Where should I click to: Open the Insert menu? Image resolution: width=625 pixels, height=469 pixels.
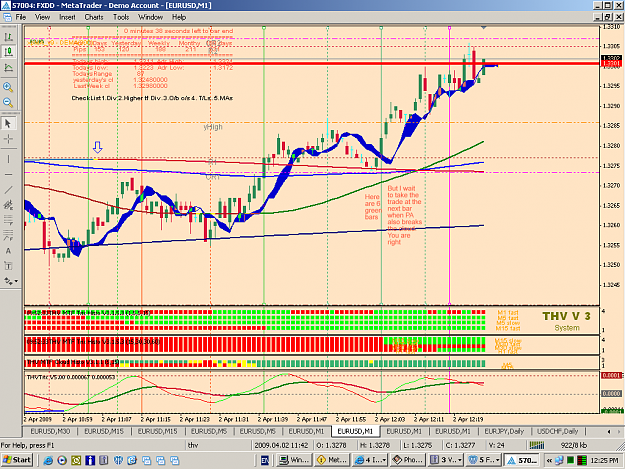click(67, 17)
